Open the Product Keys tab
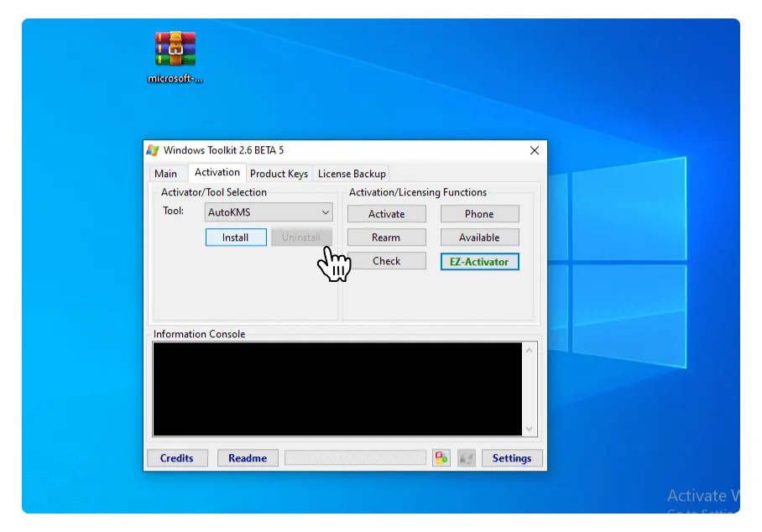The image size is (762, 532). (279, 174)
